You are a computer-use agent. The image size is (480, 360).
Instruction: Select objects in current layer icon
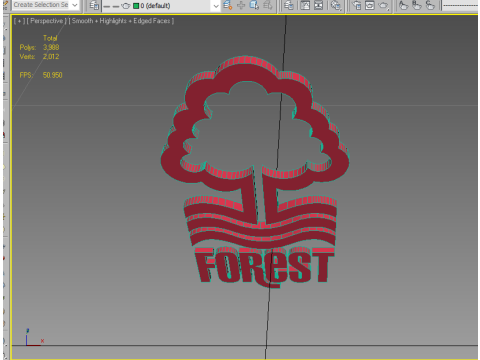[254, 5]
